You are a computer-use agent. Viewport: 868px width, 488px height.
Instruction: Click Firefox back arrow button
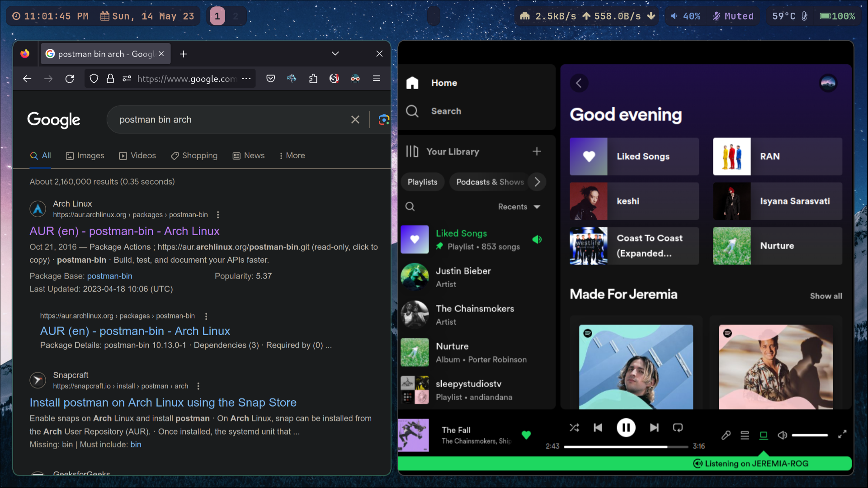click(27, 79)
